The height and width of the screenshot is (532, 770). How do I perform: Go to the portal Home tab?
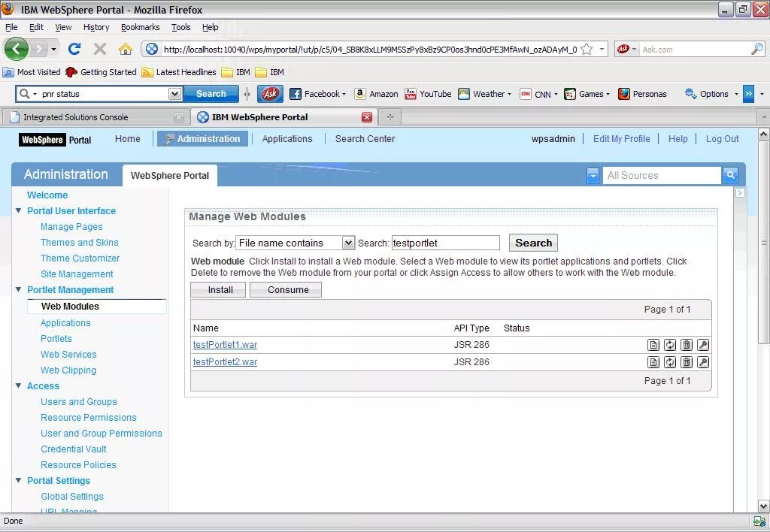128,139
